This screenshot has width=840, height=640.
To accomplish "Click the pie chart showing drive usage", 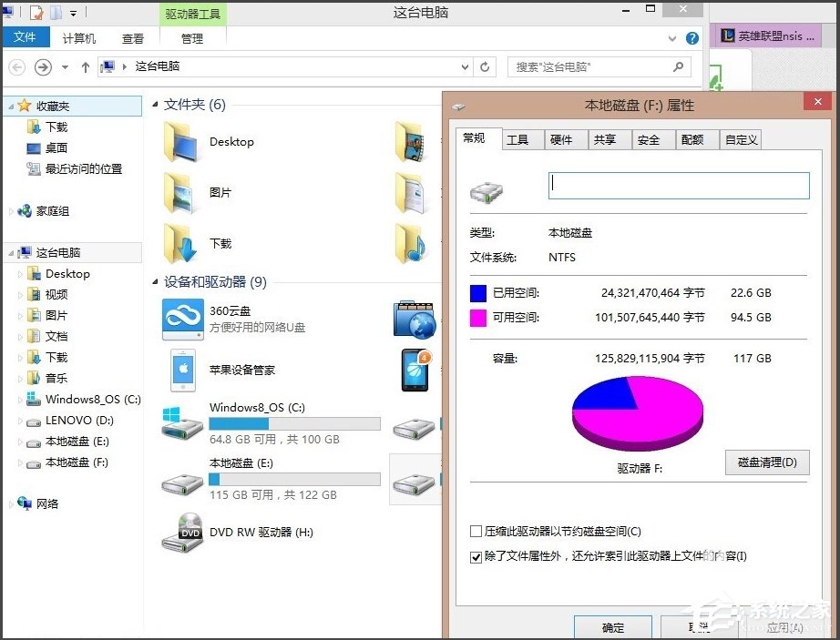I will [637, 411].
